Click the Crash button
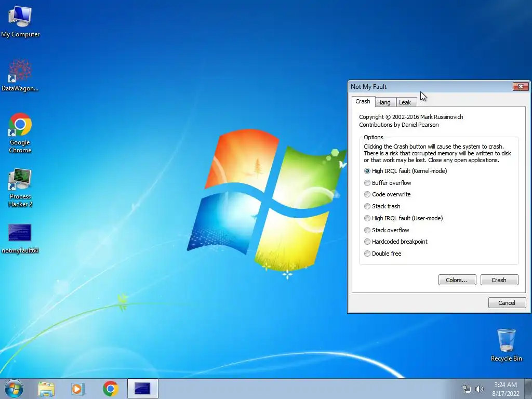 [x=499, y=280]
